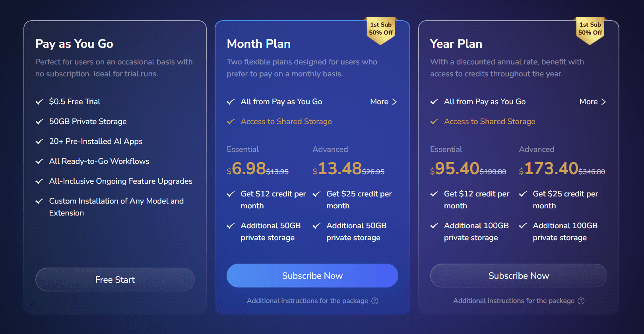
Task: Select Year Plan Advanced $173.40 price
Action: [x=551, y=169]
